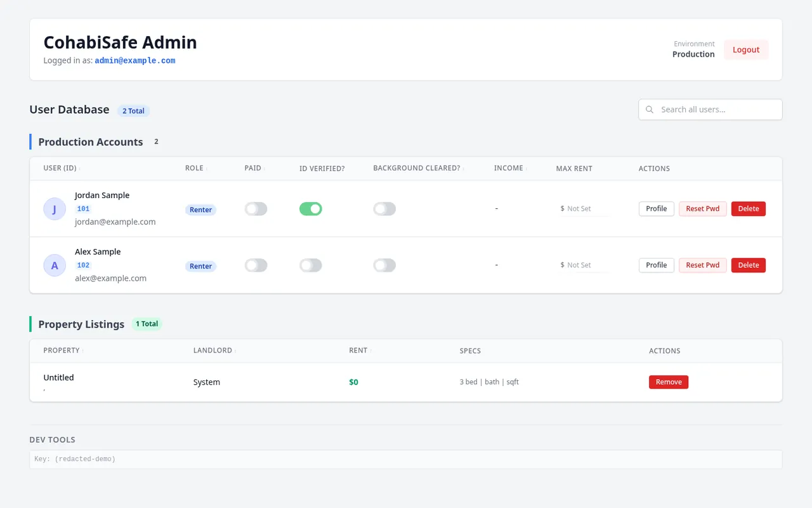This screenshot has height=508, width=812.
Task: Disable ID Verified for Jordan Sample
Action: [310, 209]
